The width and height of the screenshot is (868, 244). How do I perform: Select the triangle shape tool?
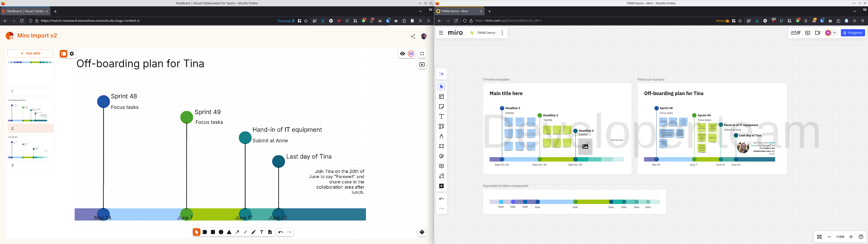(x=229, y=232)
